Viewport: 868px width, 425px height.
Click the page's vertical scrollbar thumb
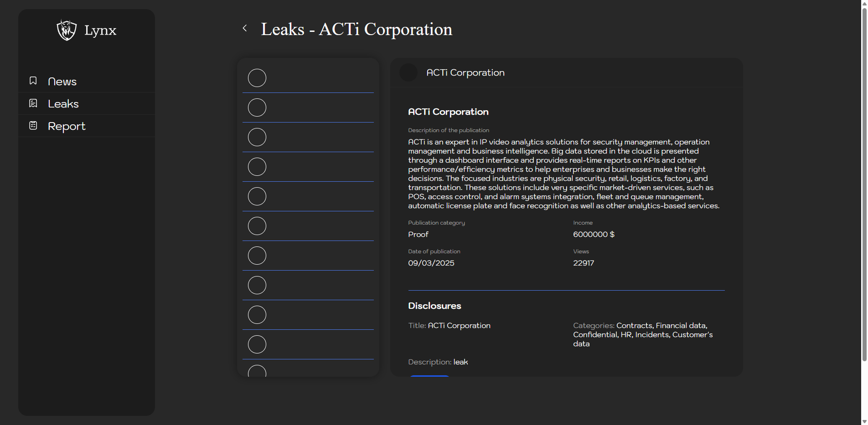click(864, 182)
